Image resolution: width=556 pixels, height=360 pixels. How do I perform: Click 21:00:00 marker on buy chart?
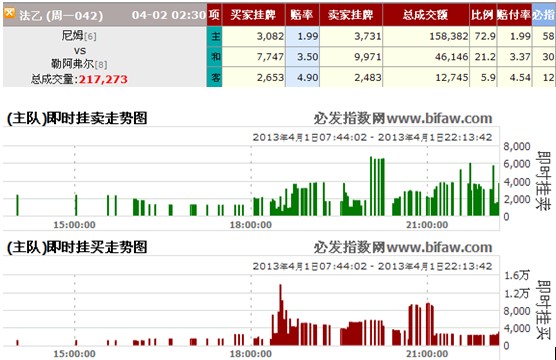427,354
